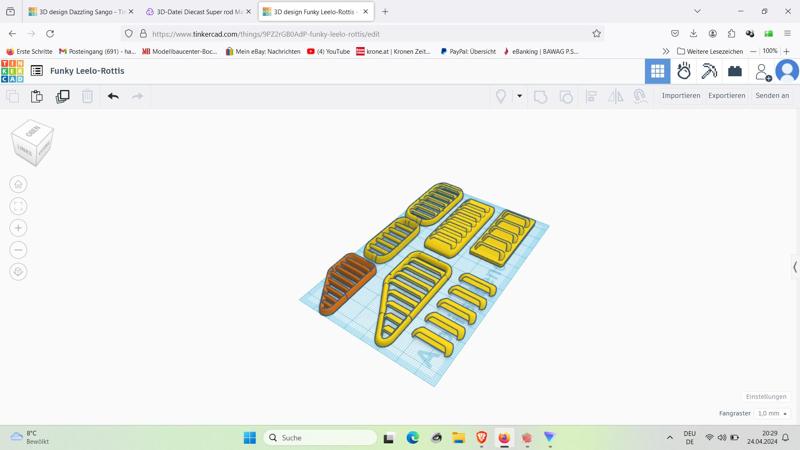Open the Tinkercad logo home link

tap(12, 71)
